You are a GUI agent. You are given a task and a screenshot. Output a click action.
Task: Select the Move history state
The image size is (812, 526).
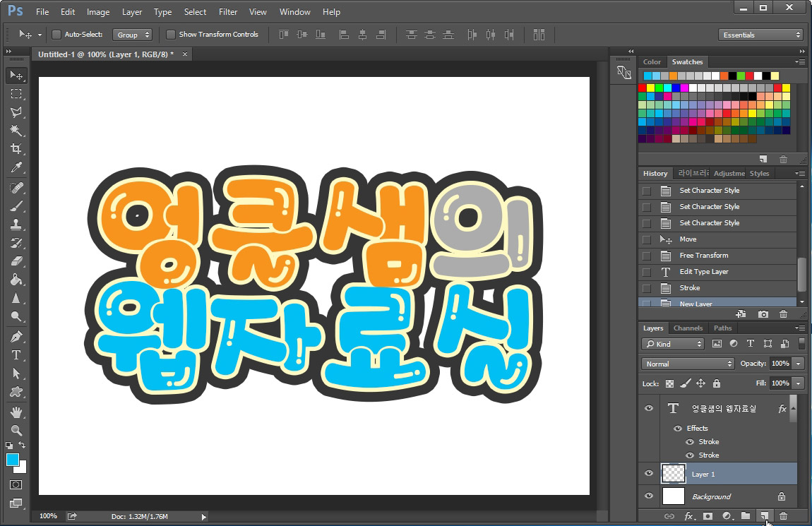coord(718,239)
